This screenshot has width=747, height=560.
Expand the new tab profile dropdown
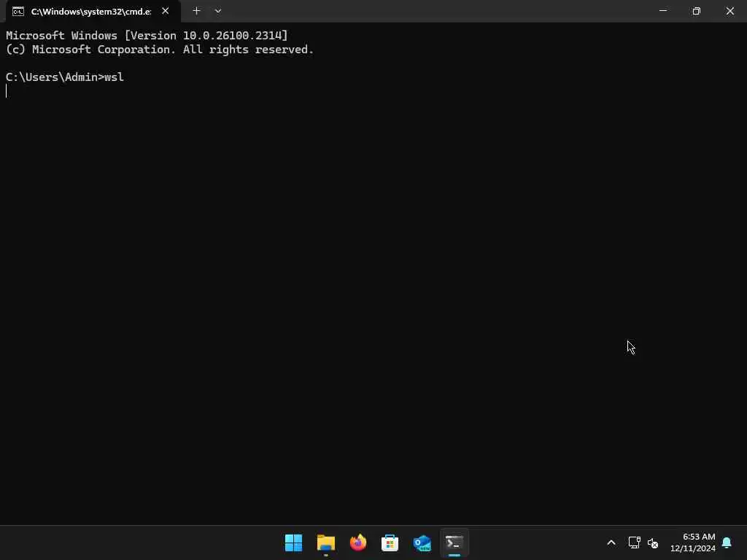(x=217, y=11)
